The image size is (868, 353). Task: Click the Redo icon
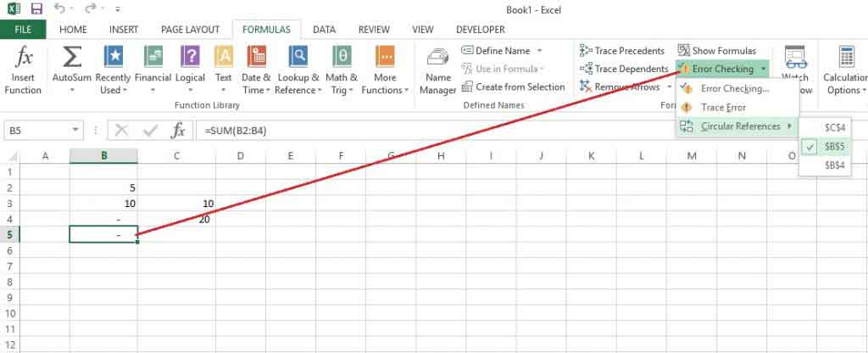pyautogui.click(x=90, y=9)
